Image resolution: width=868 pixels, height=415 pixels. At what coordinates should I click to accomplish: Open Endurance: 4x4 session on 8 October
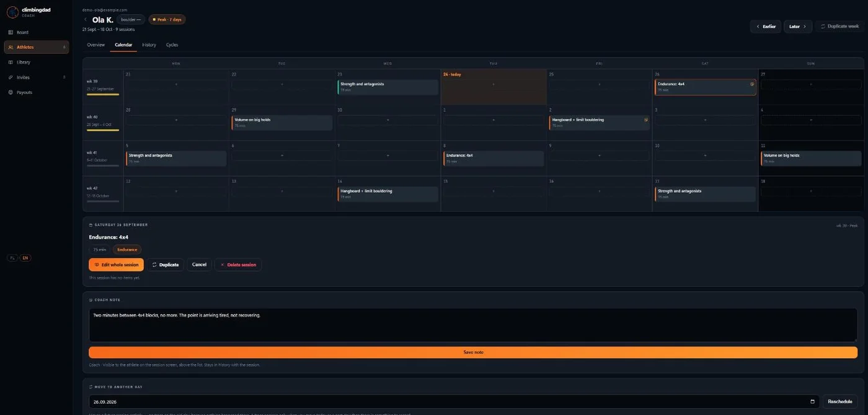(x=494, y=159)
